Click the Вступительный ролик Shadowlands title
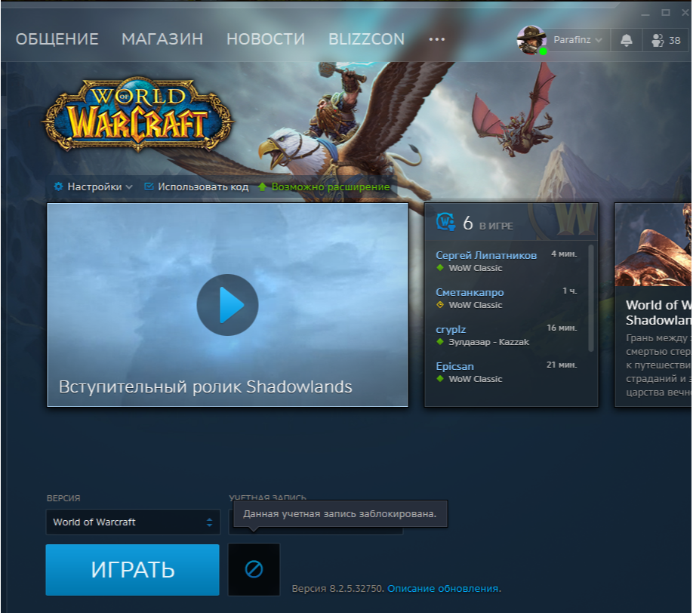This screenshot has height=616, width=693. click(x=205, y=387)
